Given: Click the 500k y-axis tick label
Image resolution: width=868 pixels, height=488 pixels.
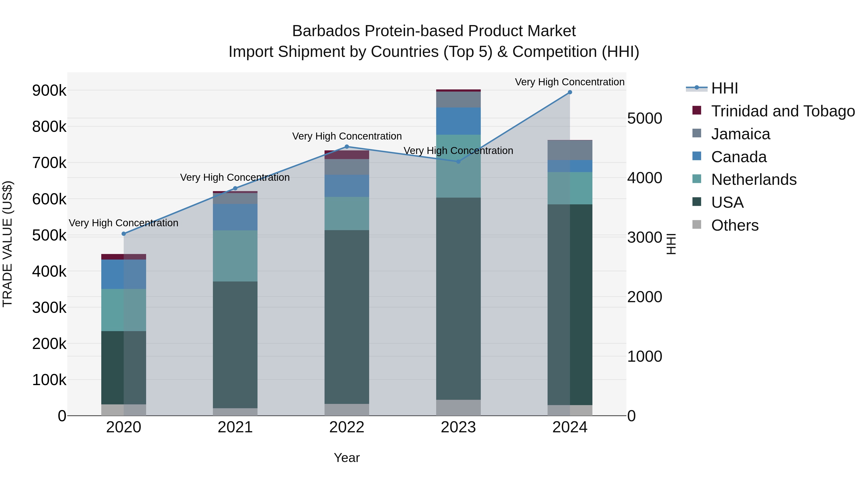Looking at the screenshot, I should tap(49, 235).
